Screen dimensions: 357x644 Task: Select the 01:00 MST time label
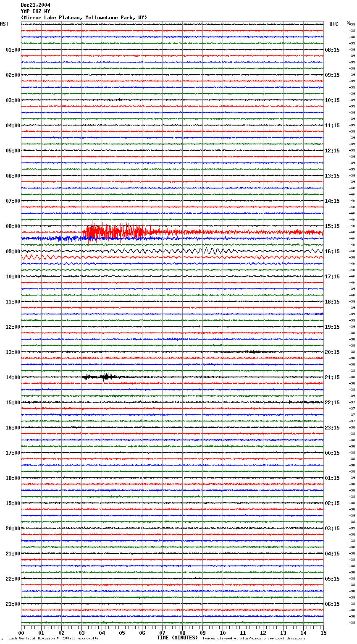tap(13, 50)
